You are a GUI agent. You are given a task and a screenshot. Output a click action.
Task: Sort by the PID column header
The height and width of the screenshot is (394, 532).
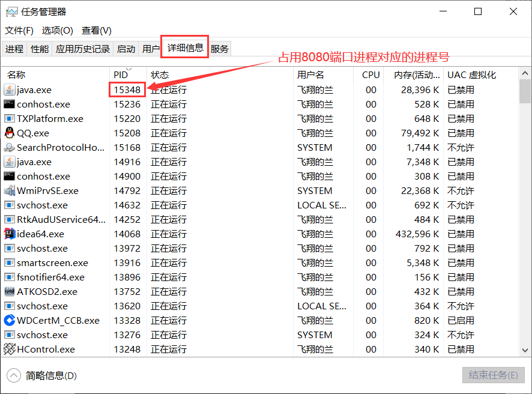pos(128,74)
